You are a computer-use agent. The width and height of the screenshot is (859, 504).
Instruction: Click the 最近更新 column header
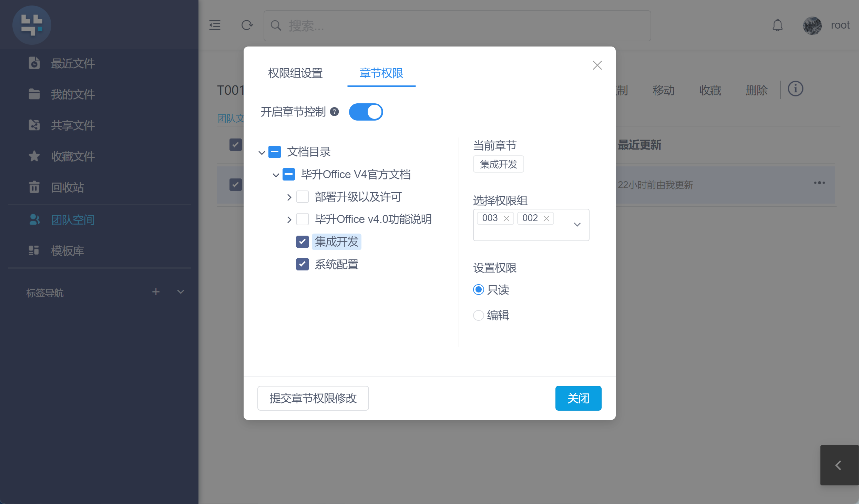pos(639,145)
